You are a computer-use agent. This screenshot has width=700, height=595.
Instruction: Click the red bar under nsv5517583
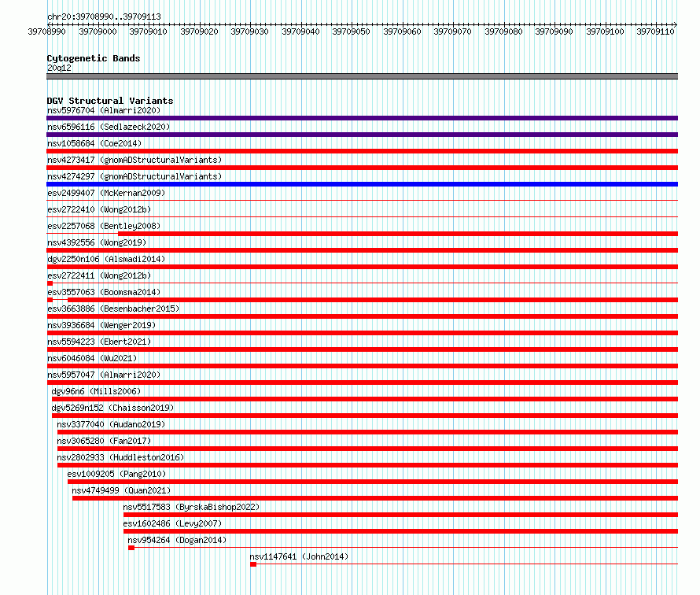[401, 515]
